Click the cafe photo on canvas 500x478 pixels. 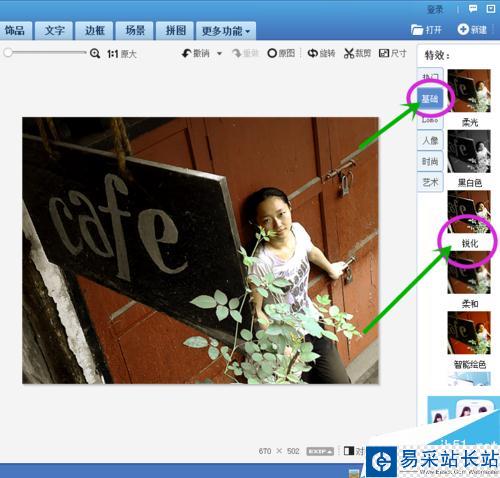200,250
